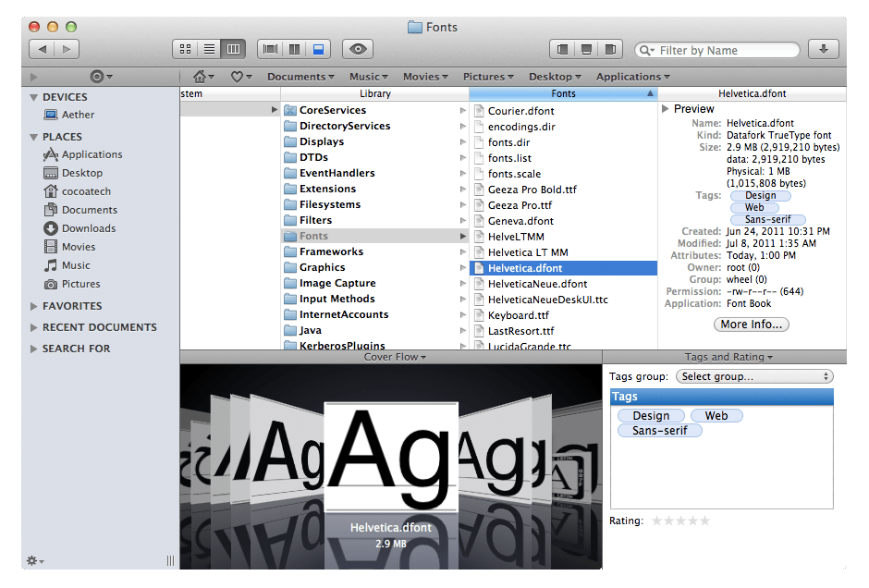Open Pictures in the sidebar
Viewport: 869px width, 588px height.
[x=72, y=284]
